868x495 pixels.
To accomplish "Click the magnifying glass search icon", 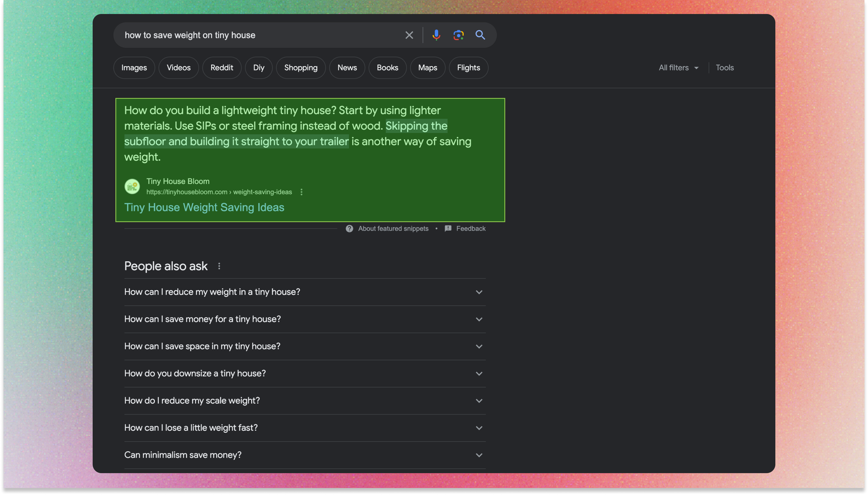I will 480,35.
